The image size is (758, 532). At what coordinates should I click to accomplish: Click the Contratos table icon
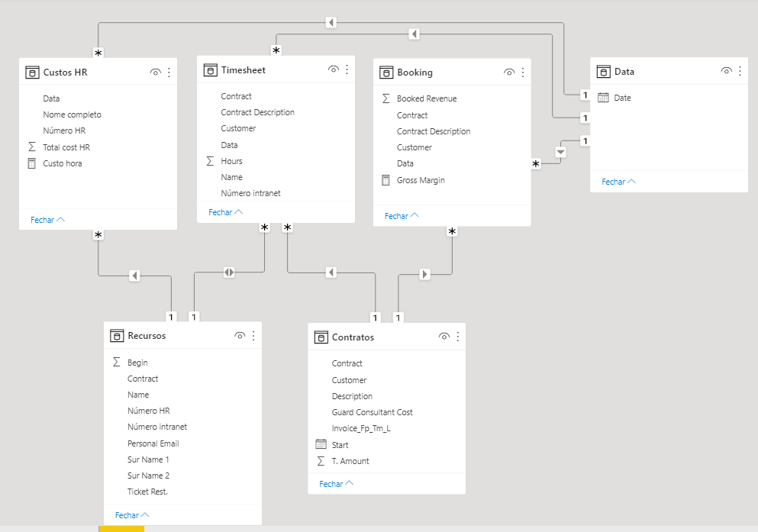[321, 337]
